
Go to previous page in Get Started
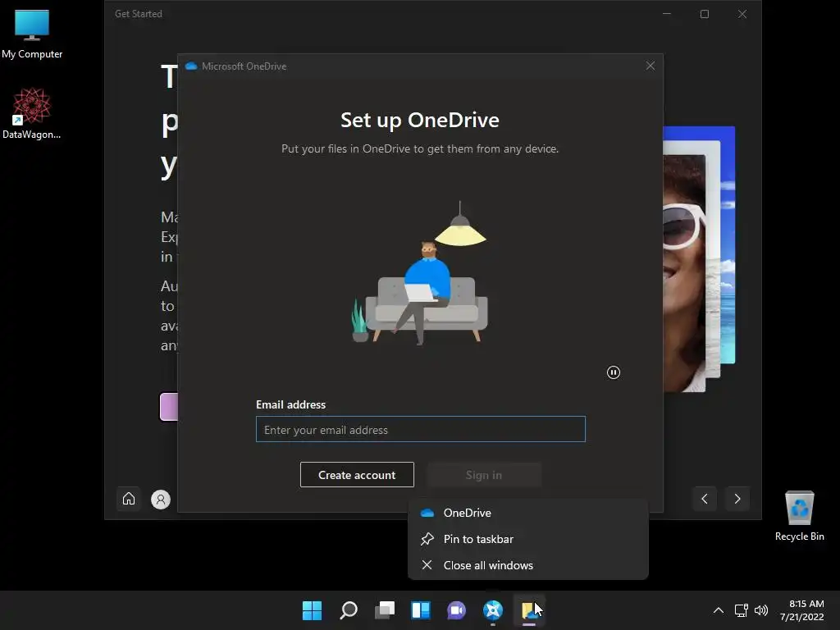pos(705,499)
